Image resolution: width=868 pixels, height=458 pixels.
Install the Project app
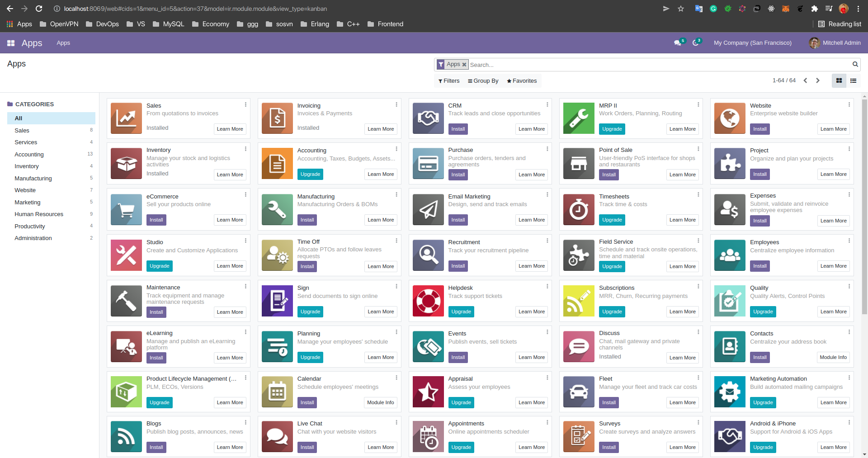(x=759, y=174)
